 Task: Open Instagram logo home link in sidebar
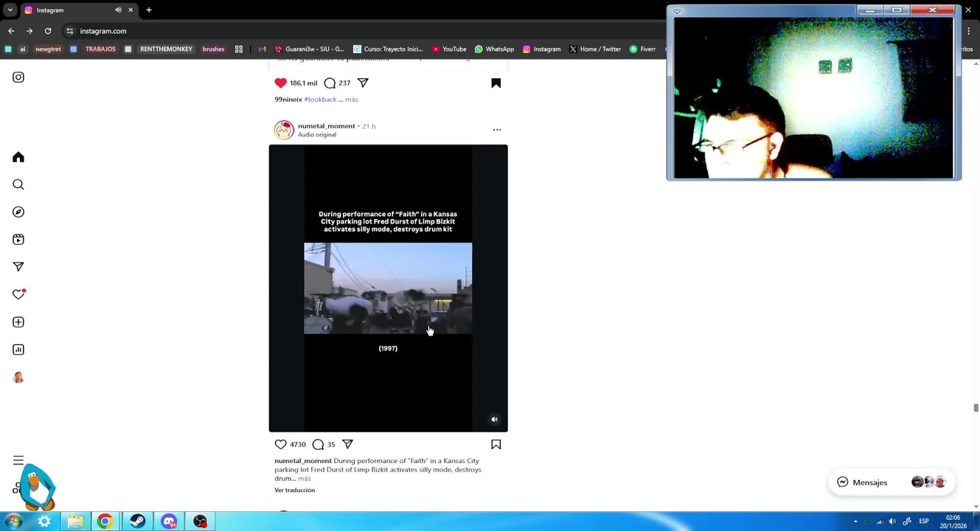tap(18, 77)
